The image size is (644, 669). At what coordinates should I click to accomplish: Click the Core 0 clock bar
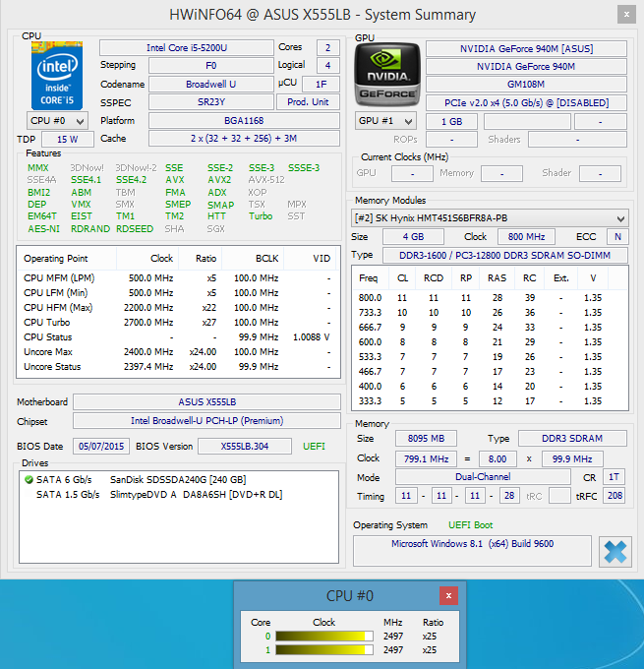tap(324, 637)
